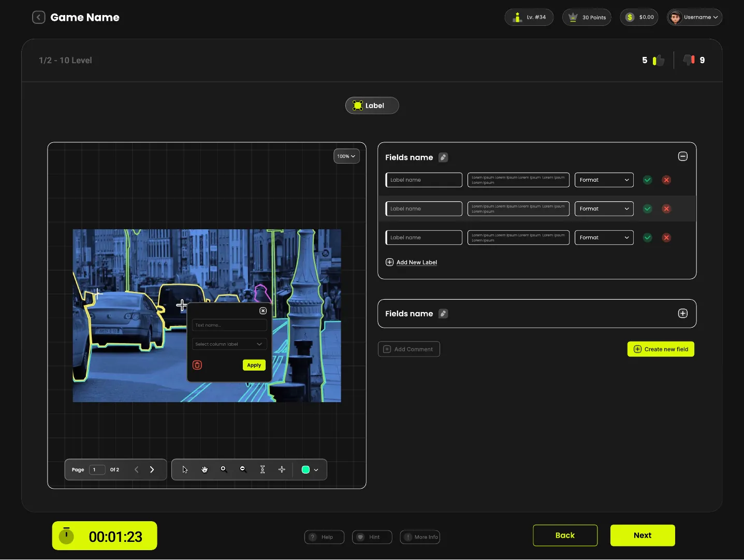Select the crosshair move tool
This screenshot has height=560, width=744.
282,469
